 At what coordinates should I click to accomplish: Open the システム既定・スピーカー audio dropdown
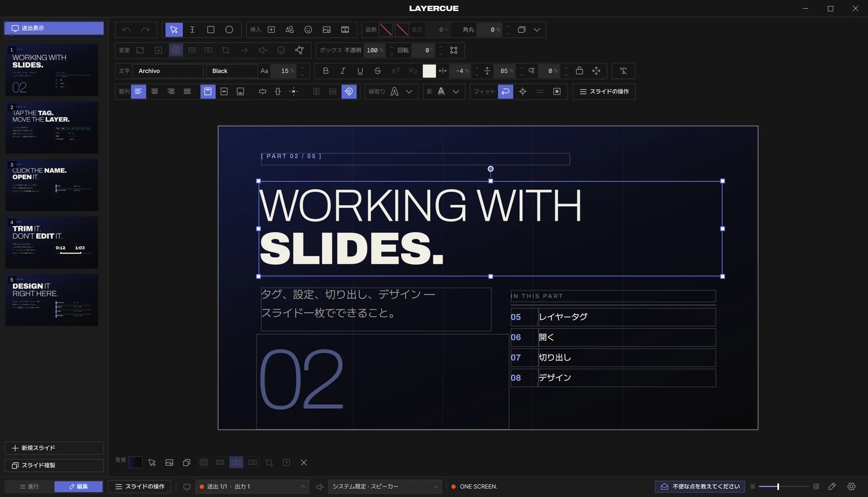click(385, 487)
